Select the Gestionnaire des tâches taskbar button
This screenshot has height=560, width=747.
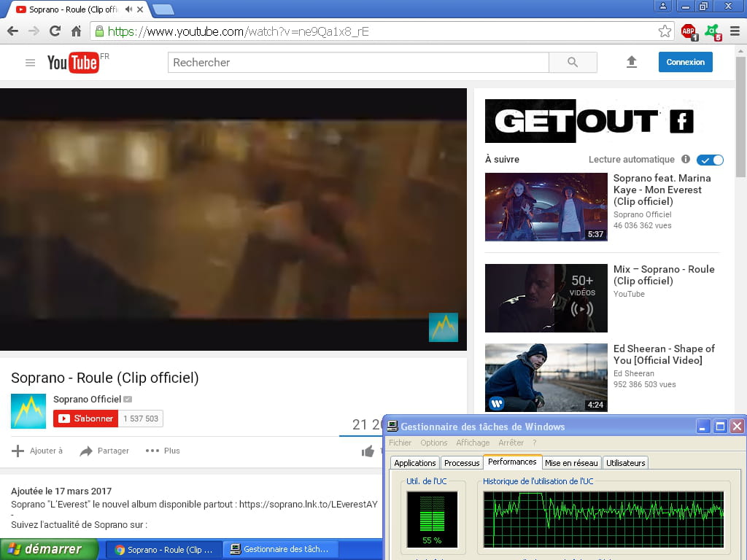point(281,550)
